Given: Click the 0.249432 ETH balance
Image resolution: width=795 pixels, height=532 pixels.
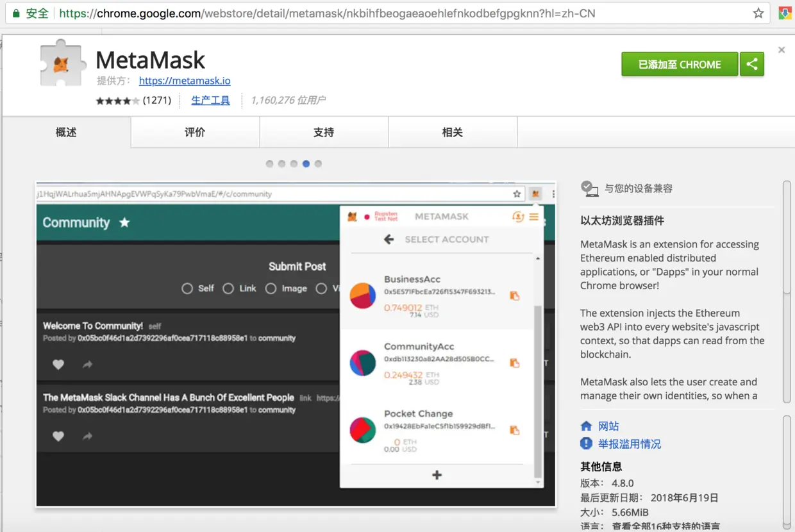Looking at the screenshot, I should [x=411, y=375].
